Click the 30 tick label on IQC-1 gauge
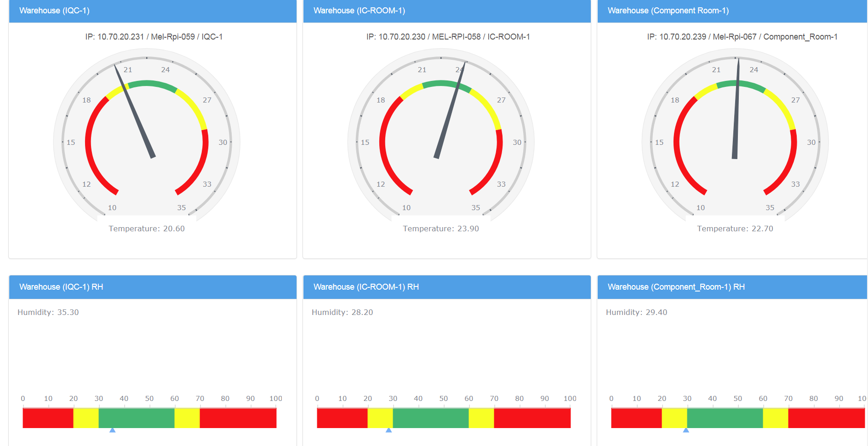 (x=223, y=143)
